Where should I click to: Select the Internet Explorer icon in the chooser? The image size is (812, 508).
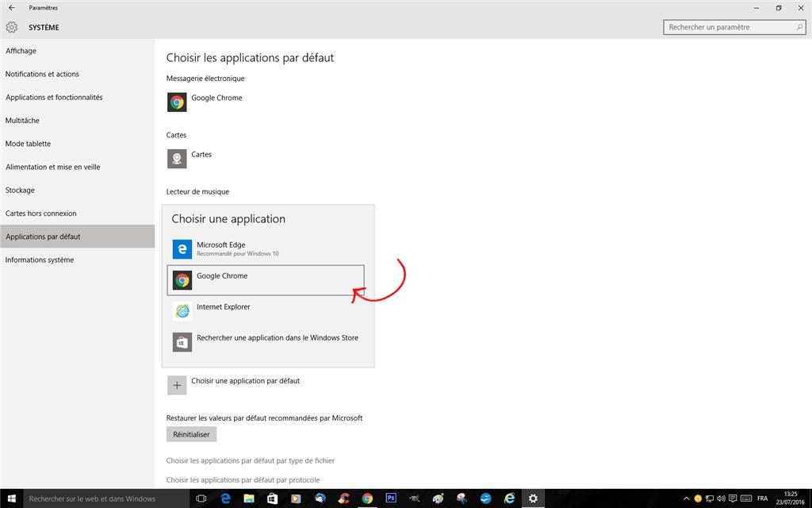[182, 311]
